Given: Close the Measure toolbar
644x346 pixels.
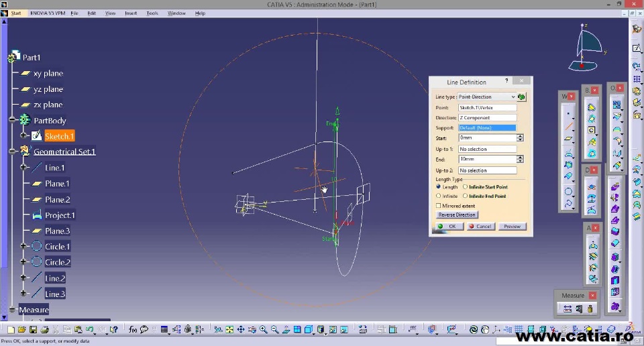Looking at the screenshot, I should point(592,296).
